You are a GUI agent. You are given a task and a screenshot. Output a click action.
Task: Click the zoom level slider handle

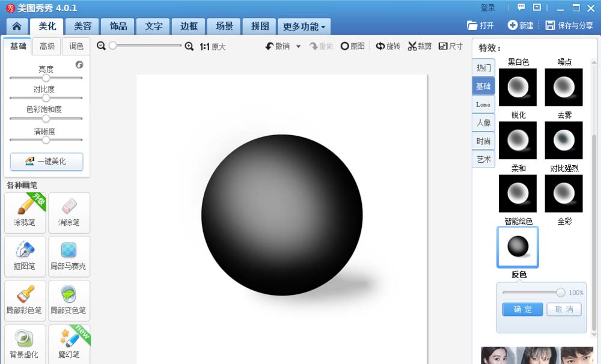tap(113, 46)
